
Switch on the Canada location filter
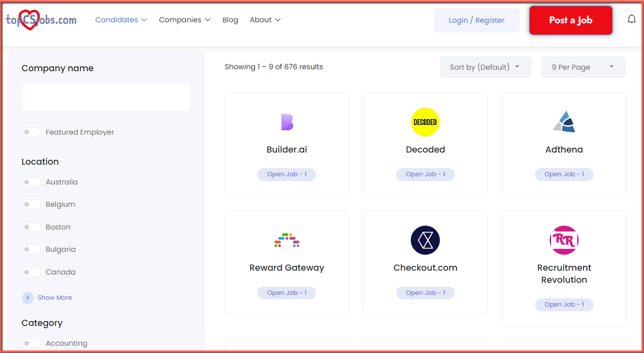point(31,272)
